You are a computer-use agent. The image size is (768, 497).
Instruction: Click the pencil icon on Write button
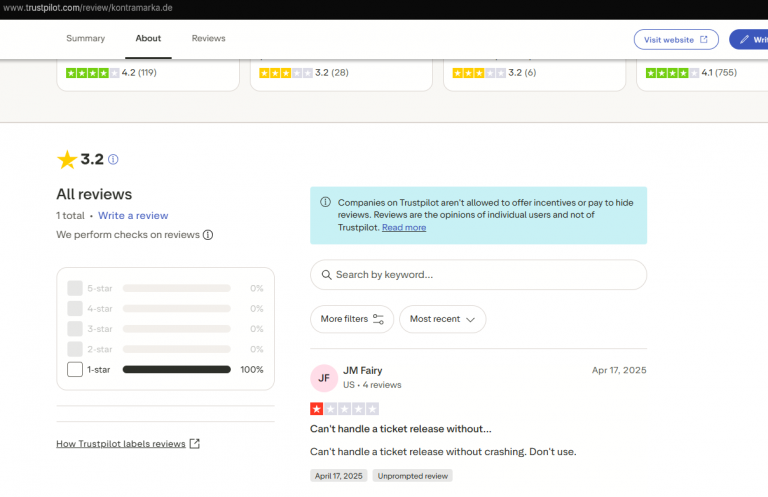(x=744, y=40)
